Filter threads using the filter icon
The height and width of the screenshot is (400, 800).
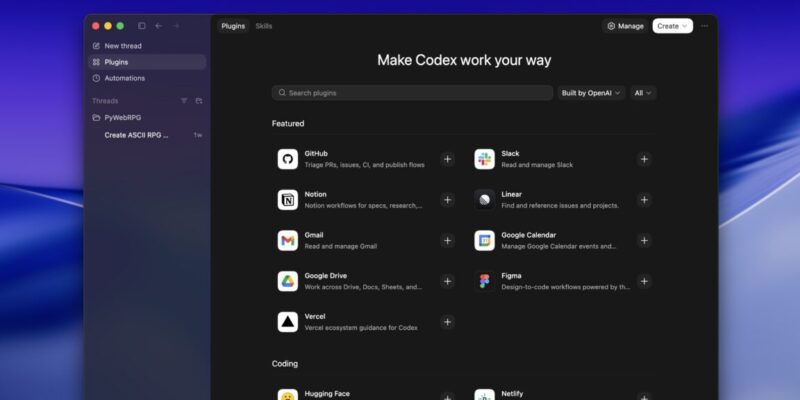(184, 101)
